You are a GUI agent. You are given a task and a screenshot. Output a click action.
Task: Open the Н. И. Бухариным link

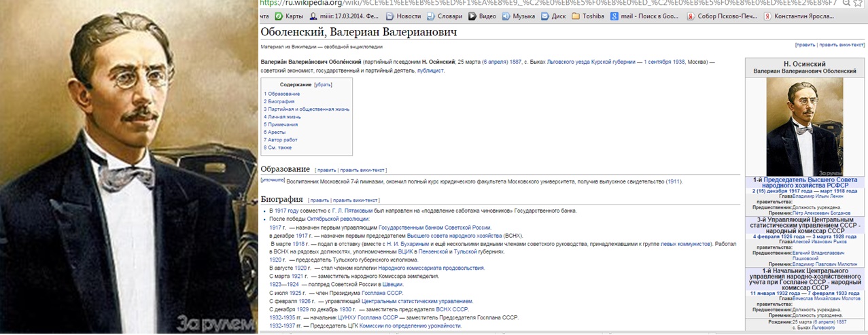click(409, 243)
